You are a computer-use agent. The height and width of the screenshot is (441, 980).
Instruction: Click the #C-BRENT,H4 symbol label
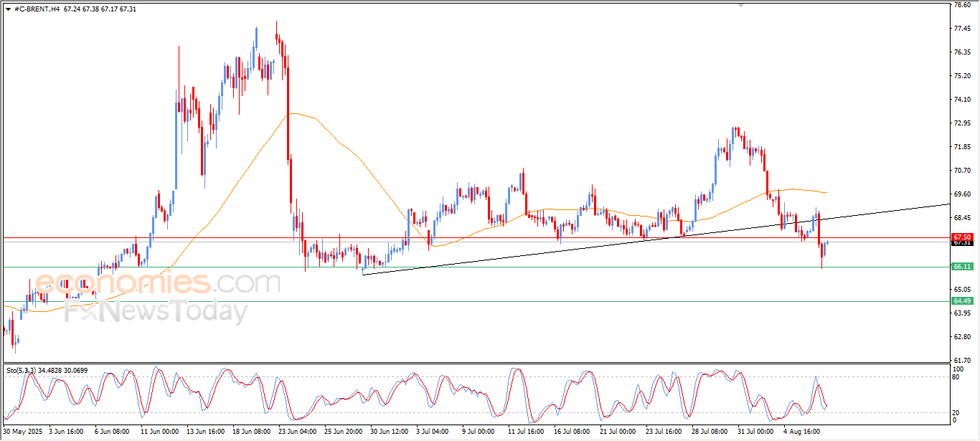37,9
